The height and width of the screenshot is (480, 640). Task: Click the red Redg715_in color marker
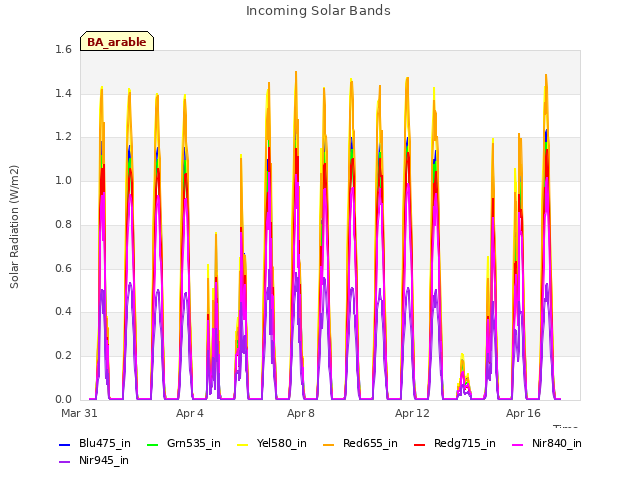pyautogui.click(x=419, y=444)
